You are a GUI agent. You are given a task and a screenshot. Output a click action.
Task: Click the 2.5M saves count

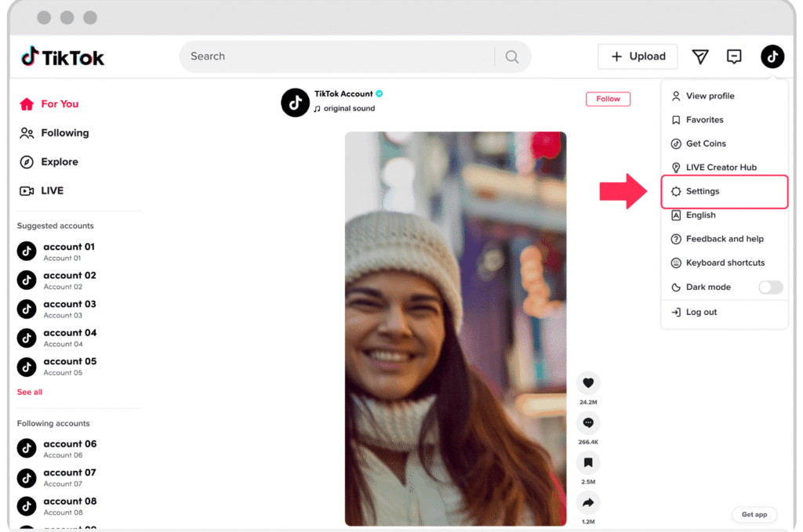click(588, 482)
